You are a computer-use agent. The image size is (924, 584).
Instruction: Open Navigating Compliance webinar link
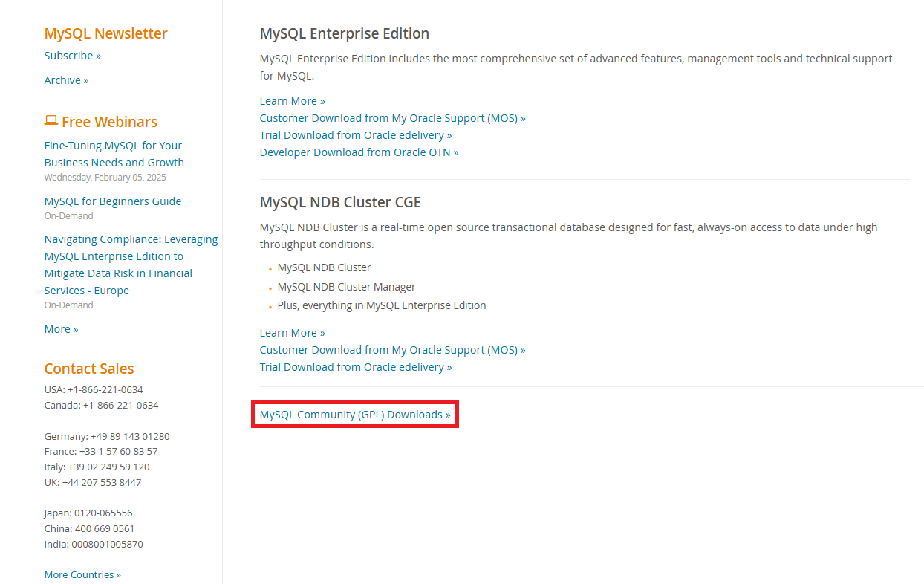131,265
